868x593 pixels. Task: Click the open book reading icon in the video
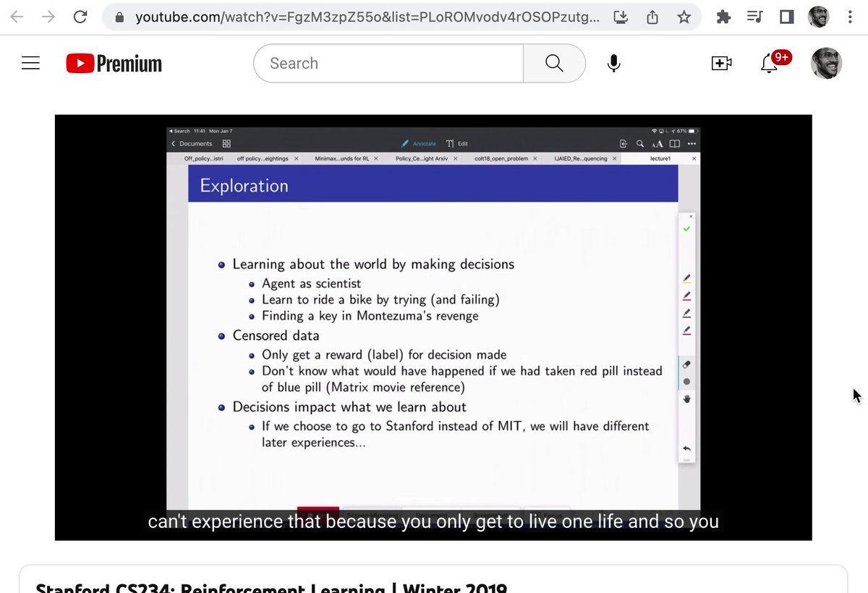pos(675,144)
